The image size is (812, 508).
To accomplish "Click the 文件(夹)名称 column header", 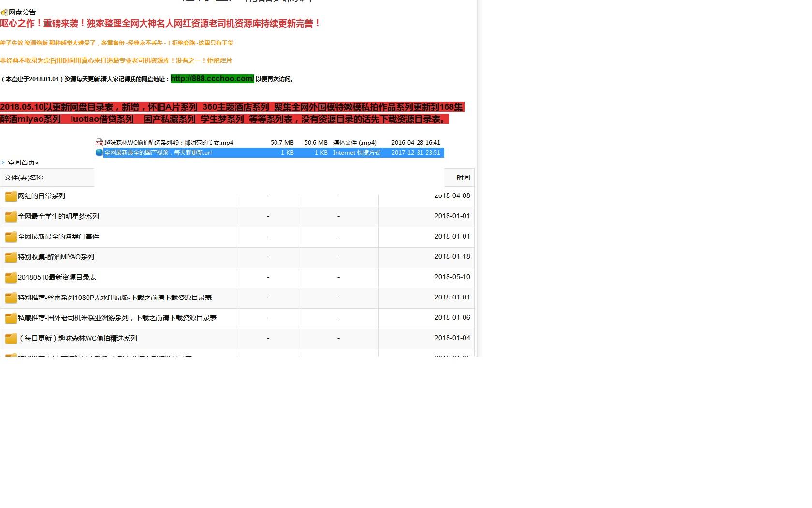I will pyautogui.click(x=24, y=178).
